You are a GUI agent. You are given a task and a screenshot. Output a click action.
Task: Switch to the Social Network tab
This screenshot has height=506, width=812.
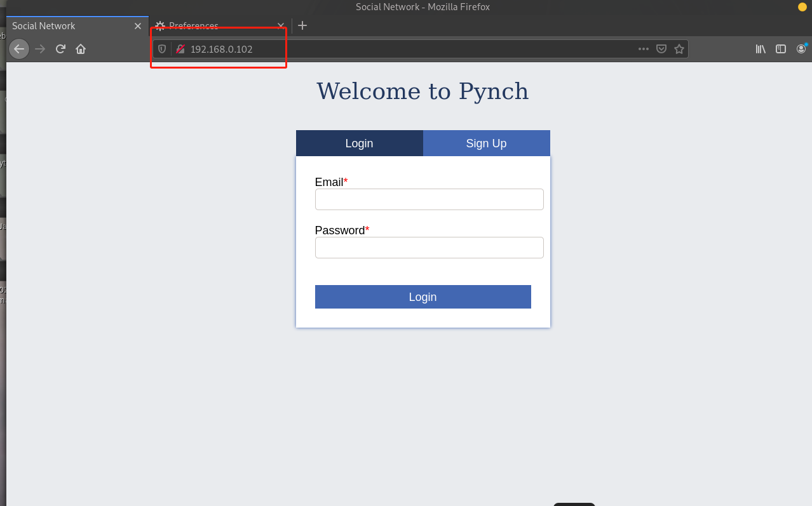tap(78, 26)
